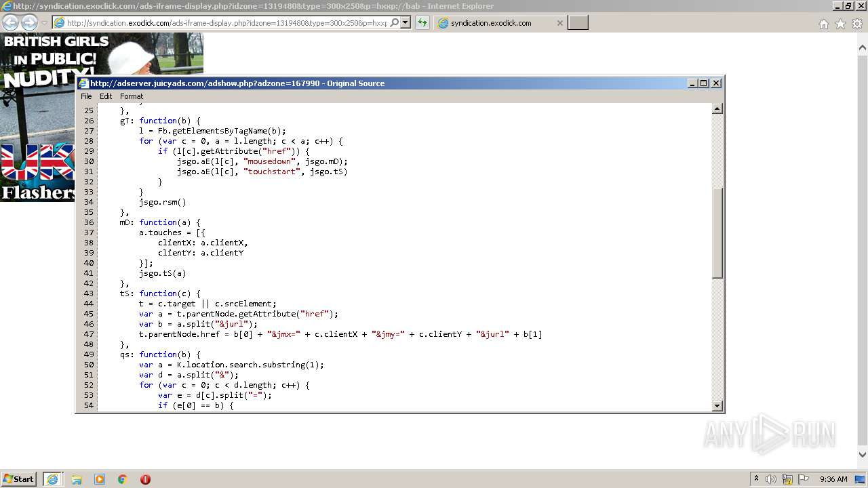This screenshot has height=488, width=868.
Task: Click the "if (e[0] == b) {" line
Action: coord(195,405)
